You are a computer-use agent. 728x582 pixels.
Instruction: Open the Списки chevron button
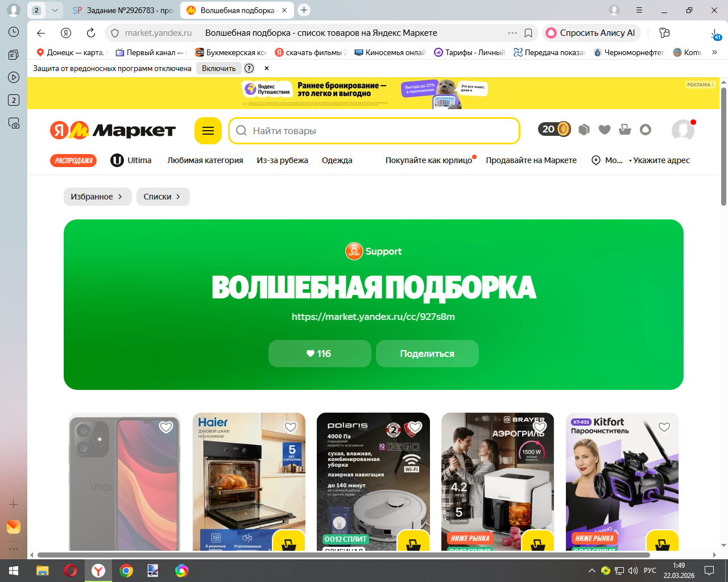(163, 197)
